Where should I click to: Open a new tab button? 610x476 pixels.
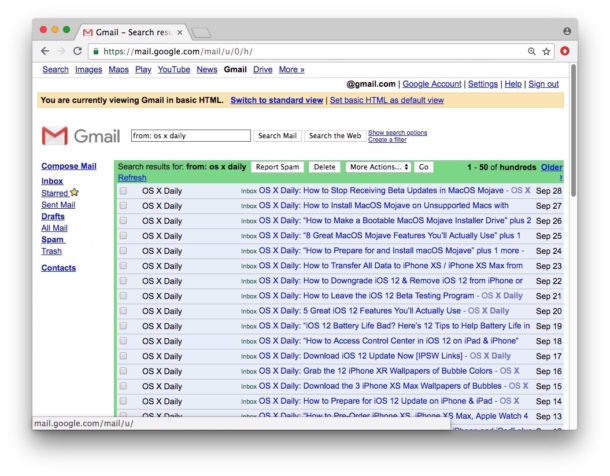[201, 33]
